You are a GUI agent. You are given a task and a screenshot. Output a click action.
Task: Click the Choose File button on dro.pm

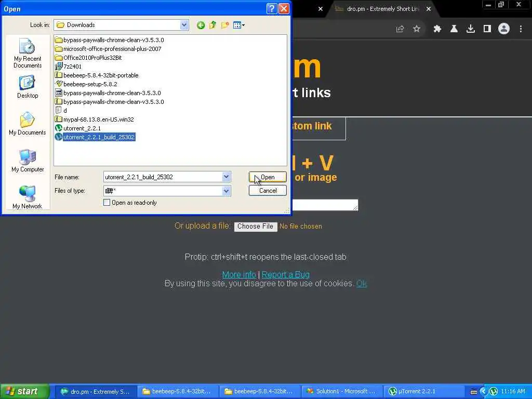[256, 227]
